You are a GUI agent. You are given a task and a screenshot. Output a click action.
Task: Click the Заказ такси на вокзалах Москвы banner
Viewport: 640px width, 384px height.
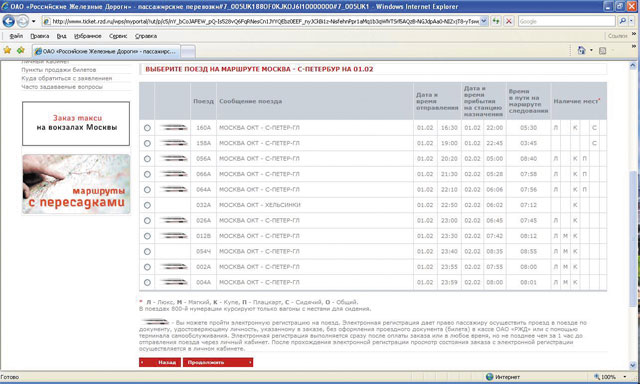[x=76, y=124]
